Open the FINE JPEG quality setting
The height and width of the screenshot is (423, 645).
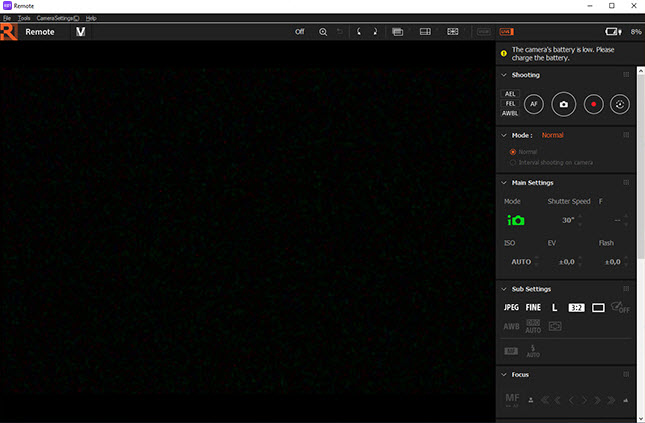(533, 307)
